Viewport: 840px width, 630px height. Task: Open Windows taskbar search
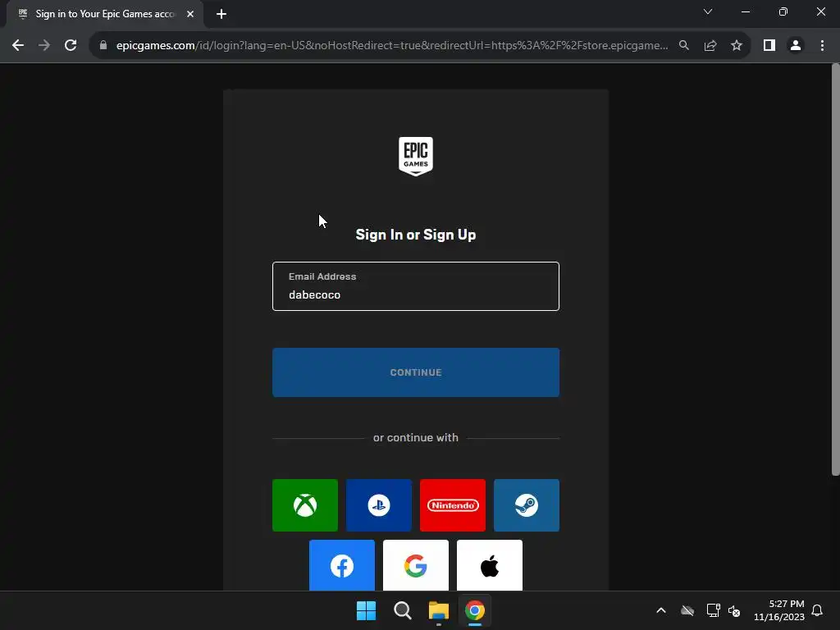click(402, 610)
